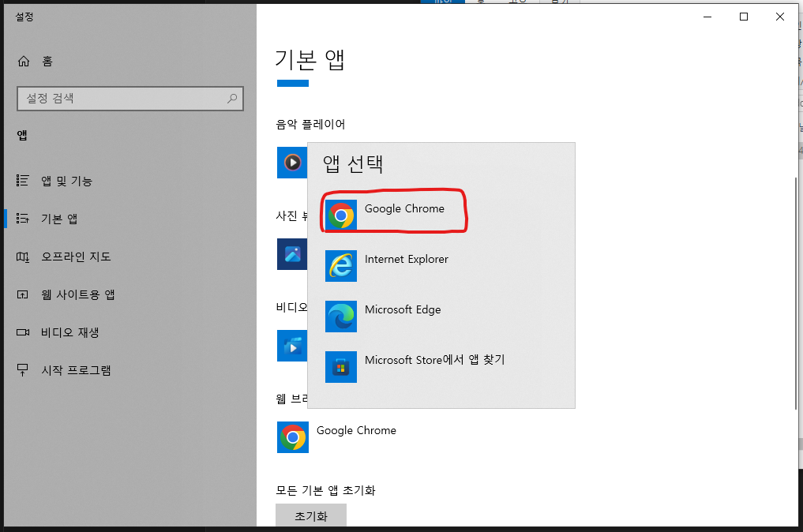Viewport: 803px width, 532px height.
Task: Click the music player default app icon
Action: coord(292,163)
